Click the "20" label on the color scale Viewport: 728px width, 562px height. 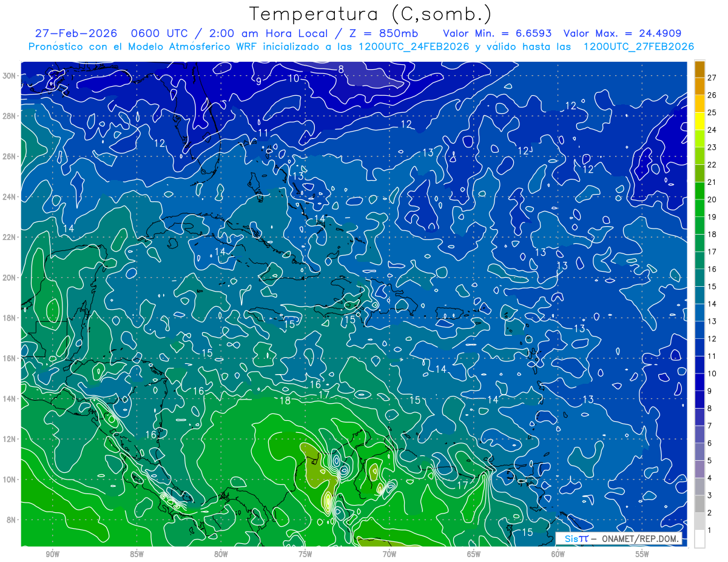click(712, 199)
